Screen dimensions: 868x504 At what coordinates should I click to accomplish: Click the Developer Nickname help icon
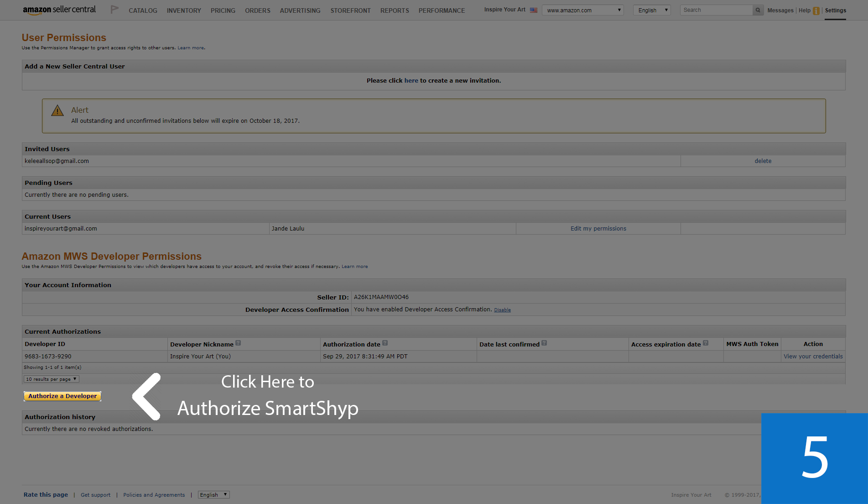click(x=238, y=343)
